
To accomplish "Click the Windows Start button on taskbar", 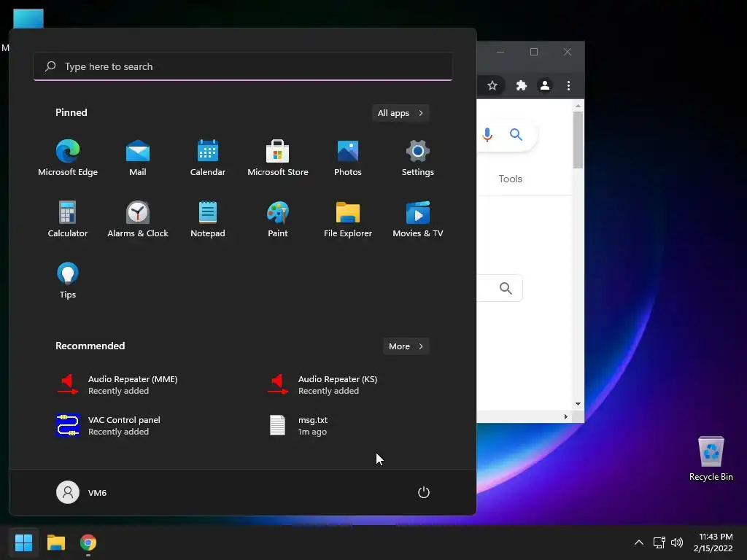I will pyautogui.click(x=23, y=542).
